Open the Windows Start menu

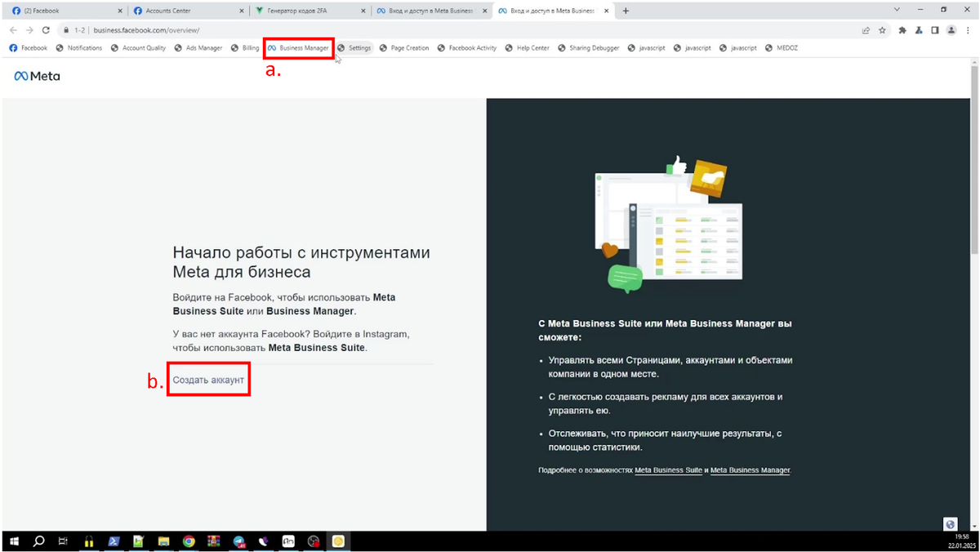coord(14,541)
